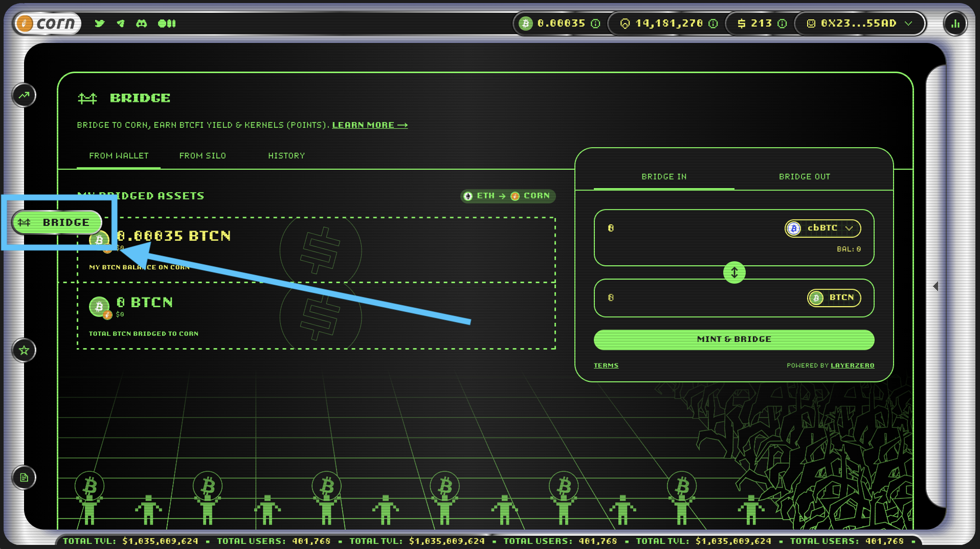Click the BTCN coin icon beside 0 BTCN
This screenshot has width=980, height=549.
(100, 307)
